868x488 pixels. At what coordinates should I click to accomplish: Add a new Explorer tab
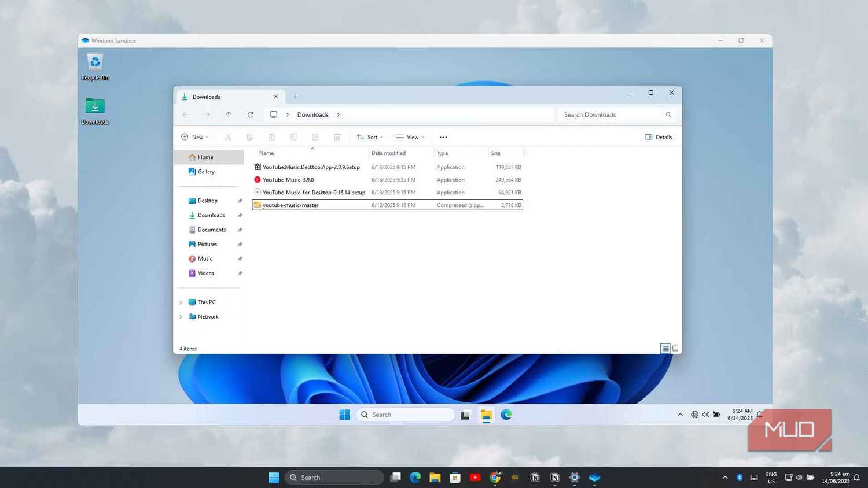[x=296, y=97]
